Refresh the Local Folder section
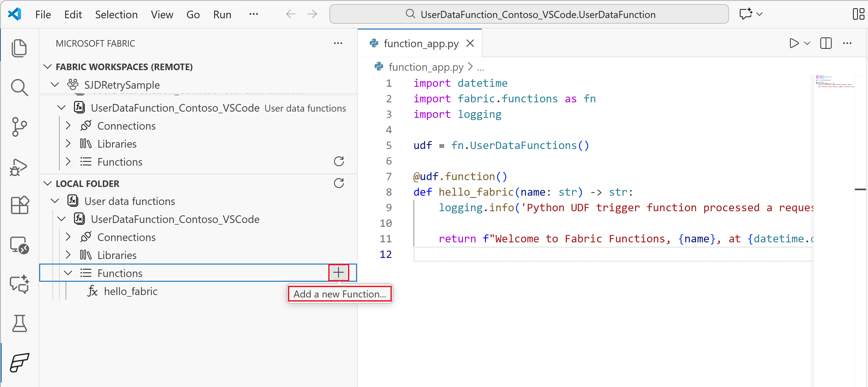This screenshot has width=868, height=387. (x=339, y=183)
